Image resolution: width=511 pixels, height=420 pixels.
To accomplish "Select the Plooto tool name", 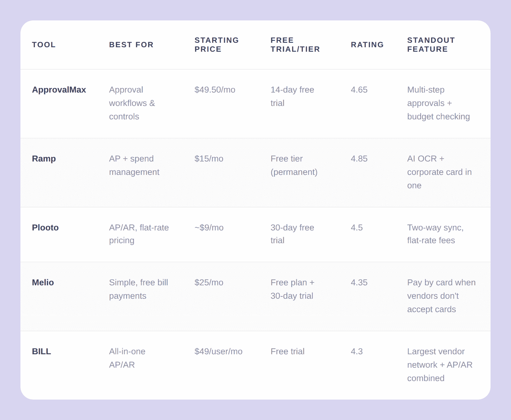I will click(x=45, y=228).
